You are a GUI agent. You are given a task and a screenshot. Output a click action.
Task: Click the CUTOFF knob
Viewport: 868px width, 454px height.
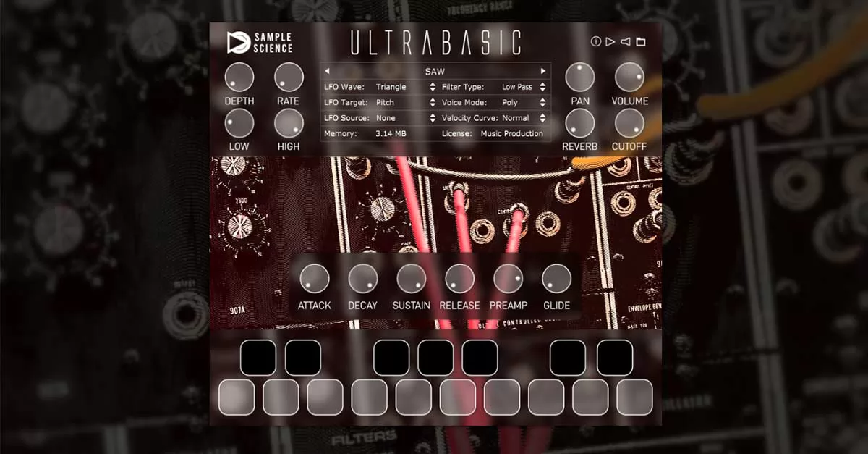coord(629,124)
